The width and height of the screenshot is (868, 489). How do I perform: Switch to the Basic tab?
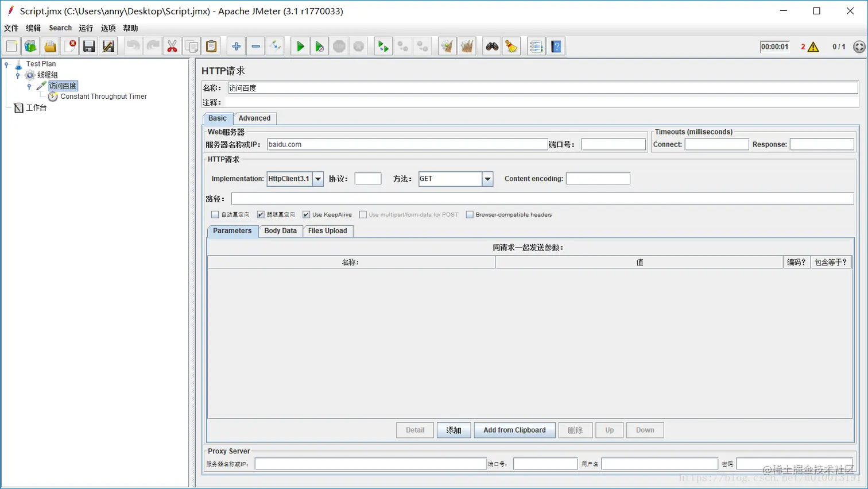tap(218, 118)
